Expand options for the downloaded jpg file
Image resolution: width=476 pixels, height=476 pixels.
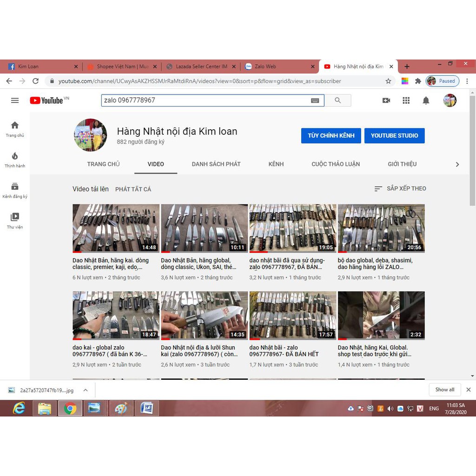pos(86,390)
